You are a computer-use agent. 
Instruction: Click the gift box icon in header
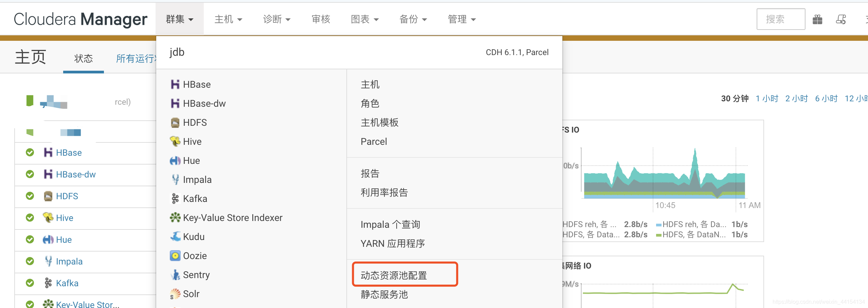817,19
